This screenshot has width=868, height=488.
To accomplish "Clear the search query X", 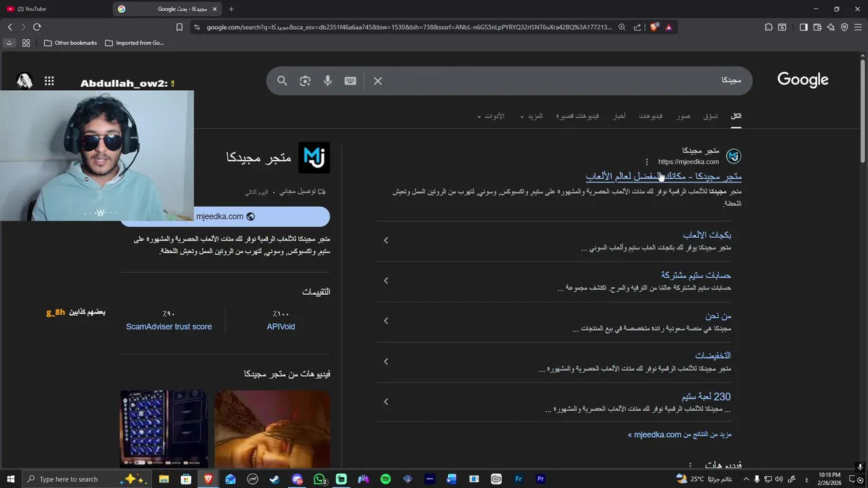I will [x=378, y=81].
